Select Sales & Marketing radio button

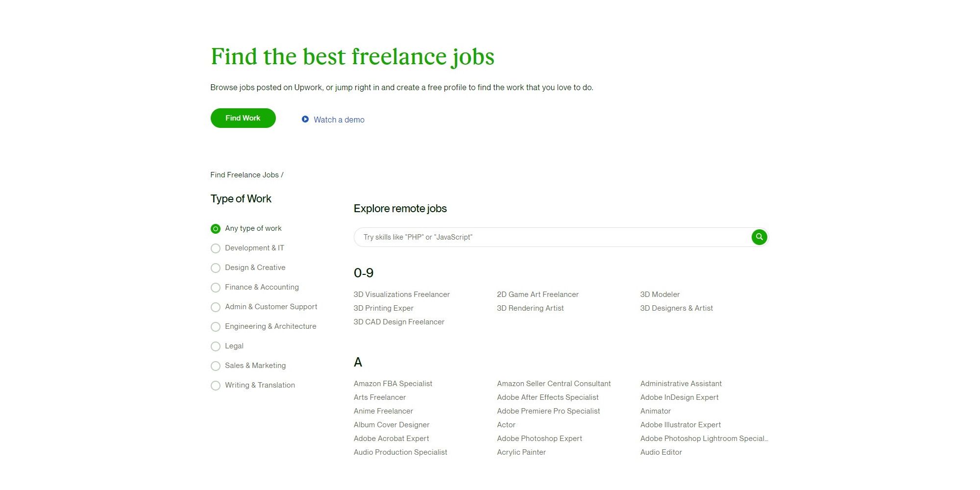(216, 366)
